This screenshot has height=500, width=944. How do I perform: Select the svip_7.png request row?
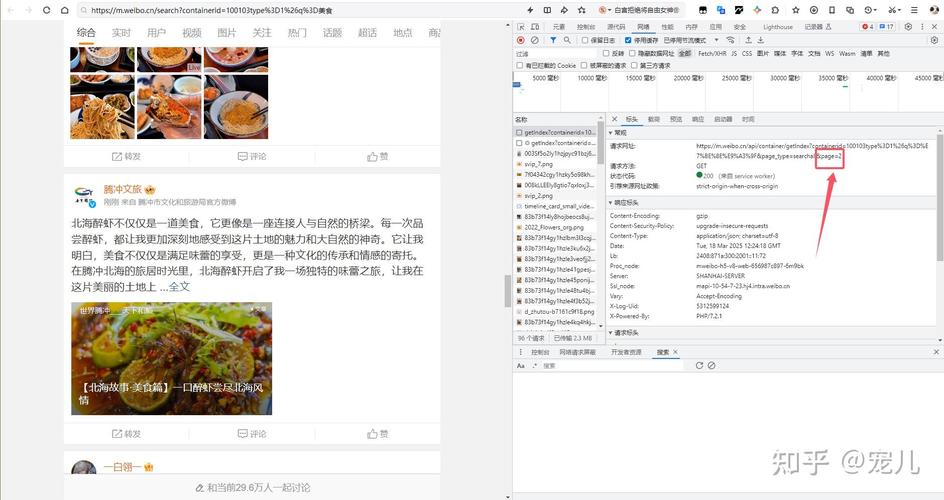557,164
